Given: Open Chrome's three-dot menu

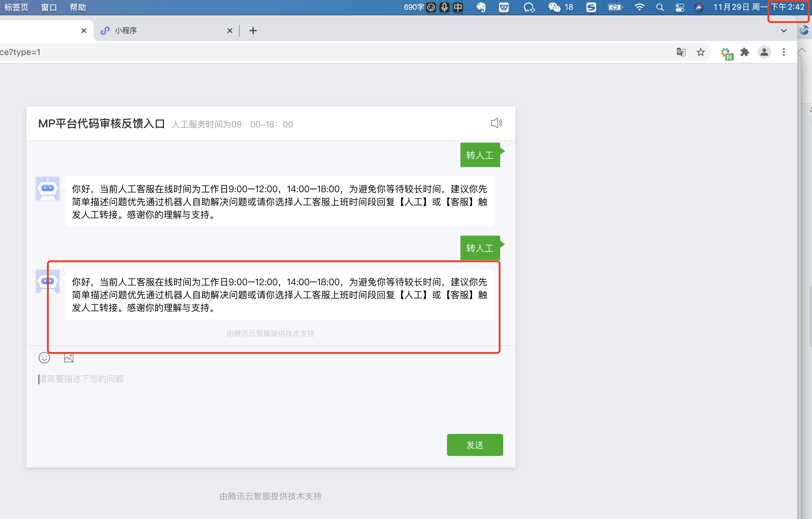Looking at the screenshot, I should tap(784, 52).
